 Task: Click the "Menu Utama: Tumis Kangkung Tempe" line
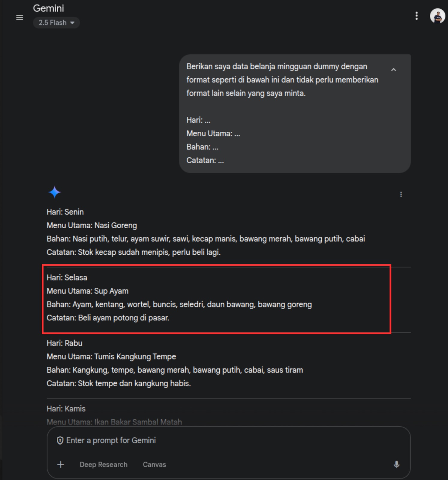[111, 357]
